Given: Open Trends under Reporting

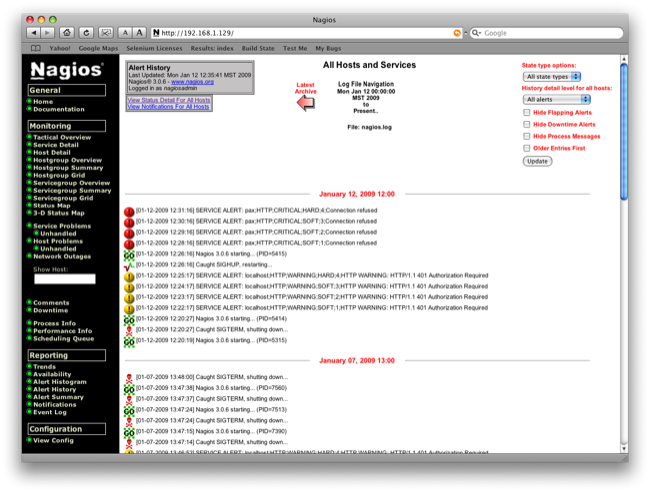Looking at the screenshot, I should tap(44, 367).
